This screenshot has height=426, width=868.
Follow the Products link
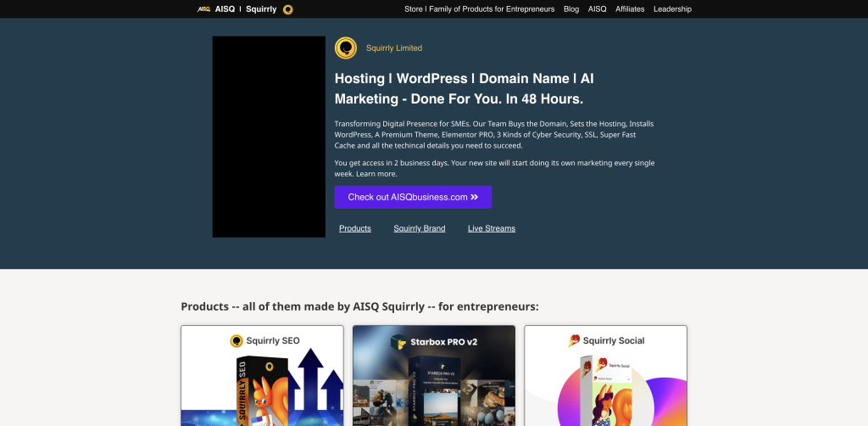tap(355, 228)
